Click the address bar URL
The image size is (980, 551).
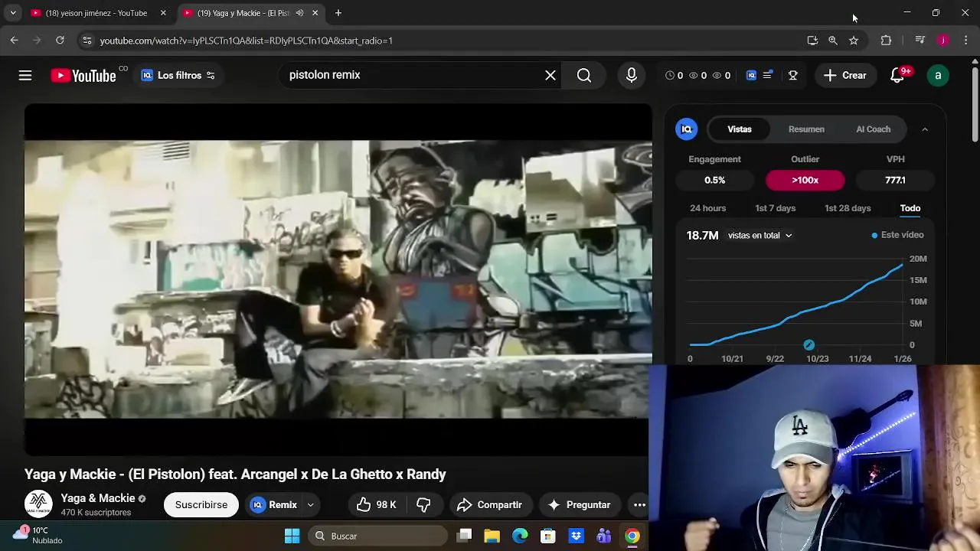pos(246,41)
